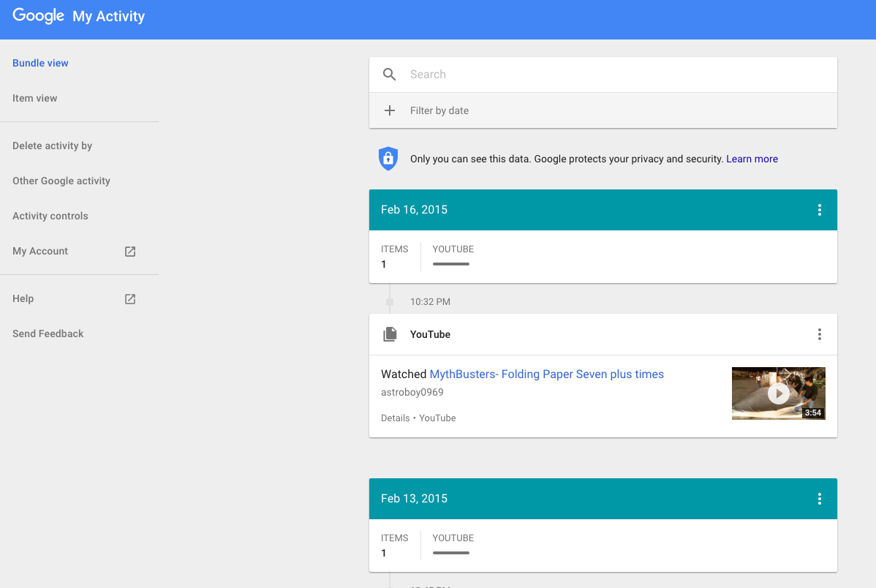Switch to Bundle view

pos(40,63)
